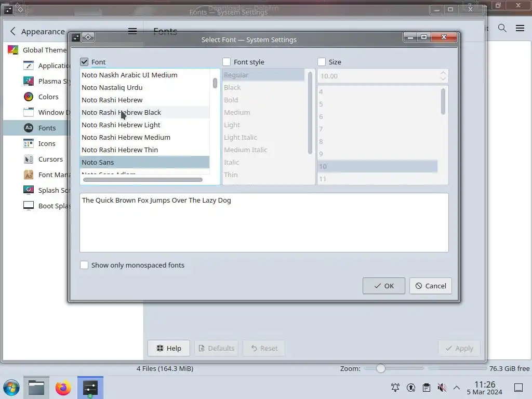
Task: Confirm font selection with OK
Action: pyautogui.click(x=384, y=286)
